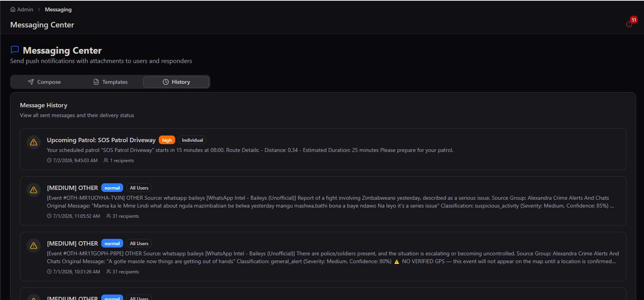This screenshot has width=644, height=300.
Task: Open the alerts icon showing 51
Action: pyautogui.click(x=629, y=24)
